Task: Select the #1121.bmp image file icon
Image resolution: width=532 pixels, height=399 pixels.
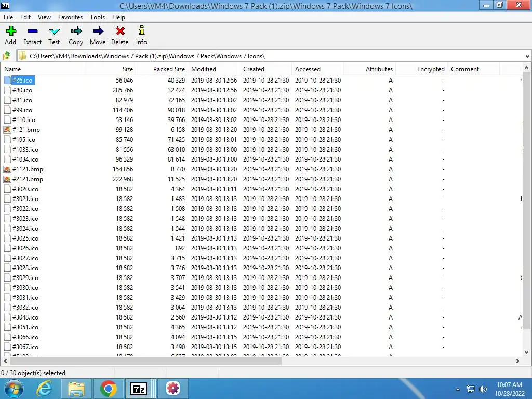Action: tap(7, 169)
